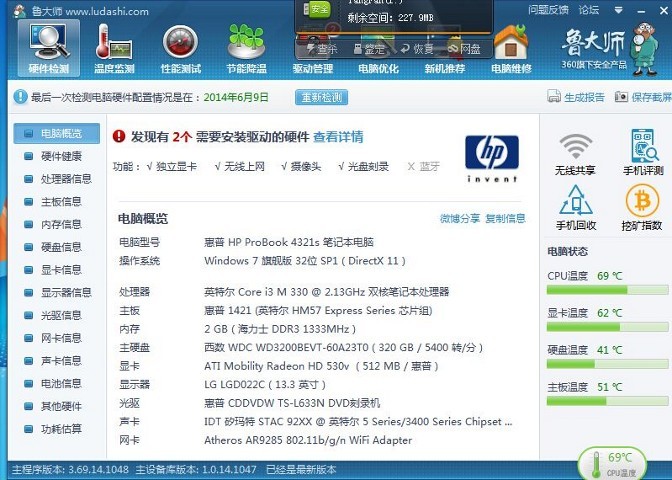The height and width of the screenshot is (480, 672).
Task: Click 恢复 in the USB popup
Action: (417, 49)
